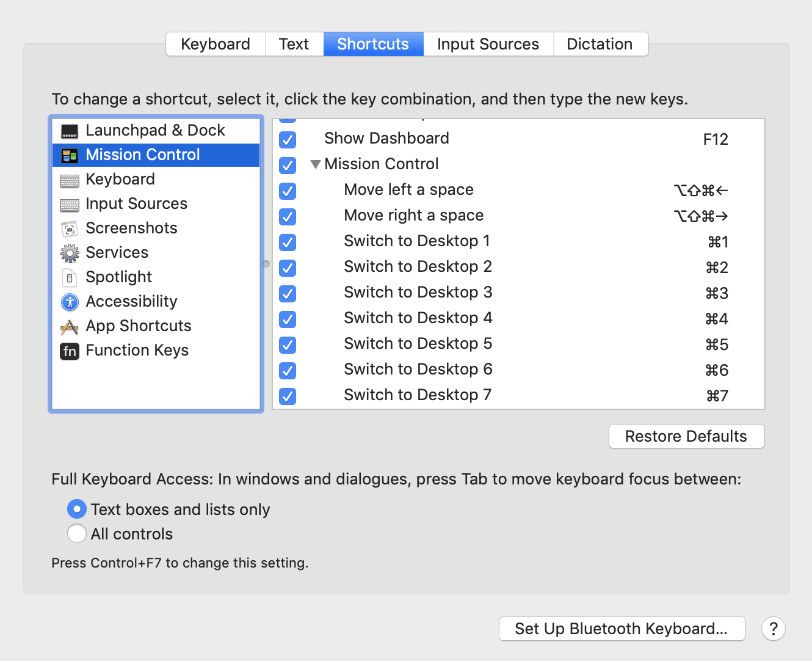Open the Dictation tab
812x661 pixels.
[x=600, y=44]
